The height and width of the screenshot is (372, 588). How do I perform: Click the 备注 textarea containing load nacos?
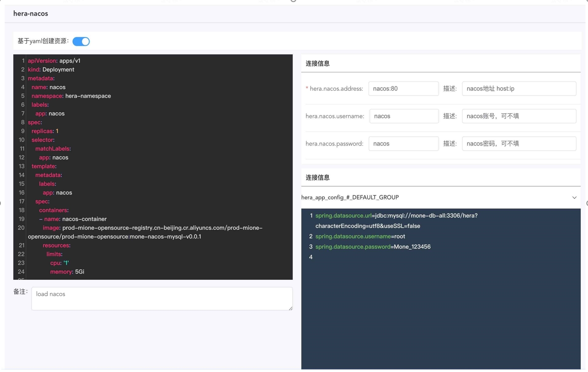pos(162,299)
